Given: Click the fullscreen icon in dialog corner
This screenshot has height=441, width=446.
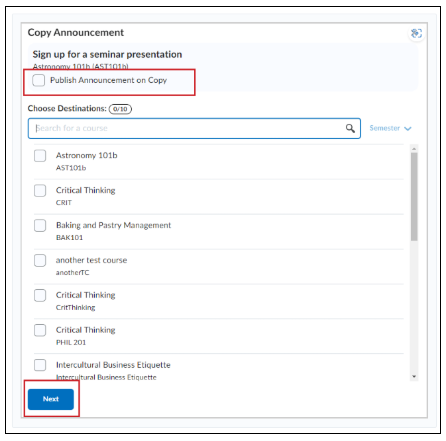Looking at the screenshot, I should (416, 33).
